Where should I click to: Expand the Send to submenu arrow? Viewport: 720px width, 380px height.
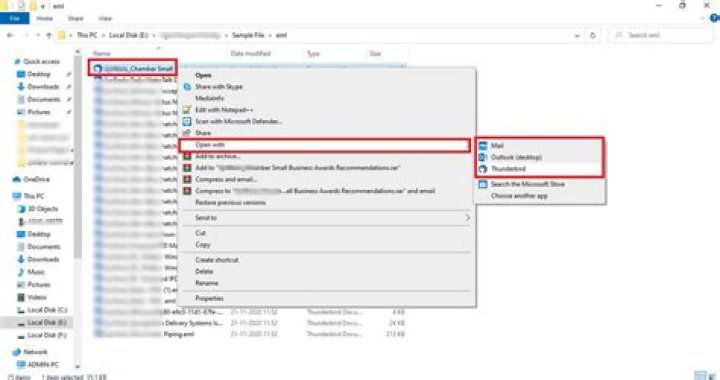[467, 218]
